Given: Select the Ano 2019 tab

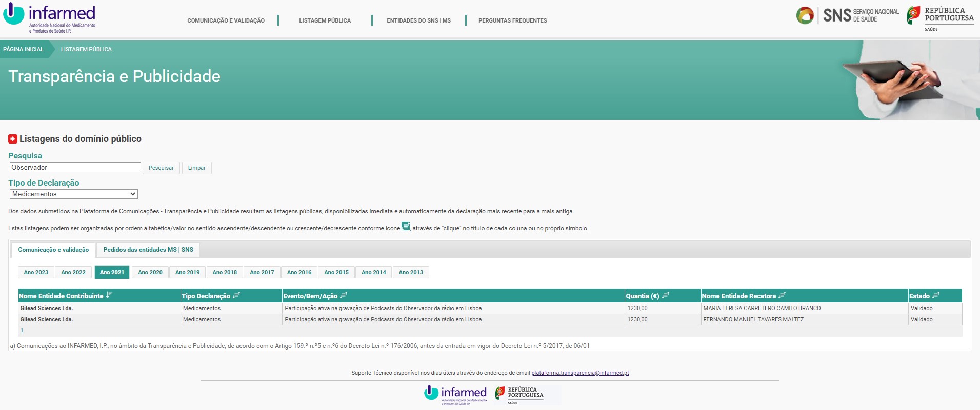Looking at the screenshot, I should 187,272.
